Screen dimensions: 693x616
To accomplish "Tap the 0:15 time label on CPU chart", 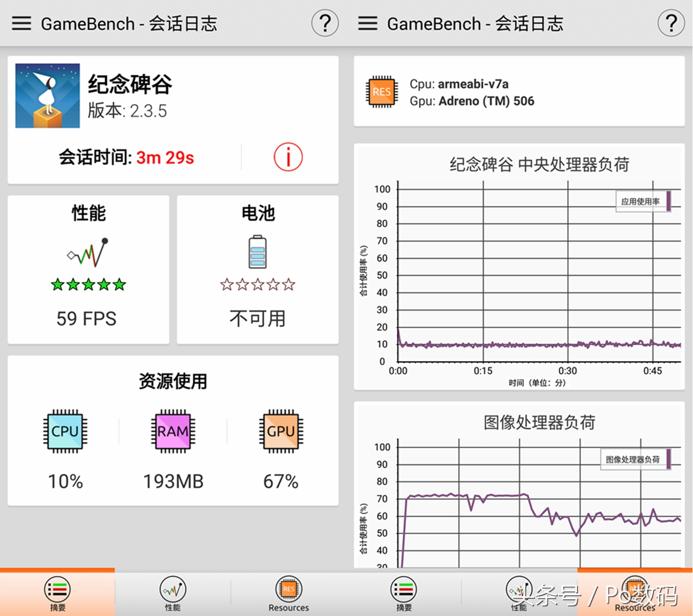I will (483, 371).
